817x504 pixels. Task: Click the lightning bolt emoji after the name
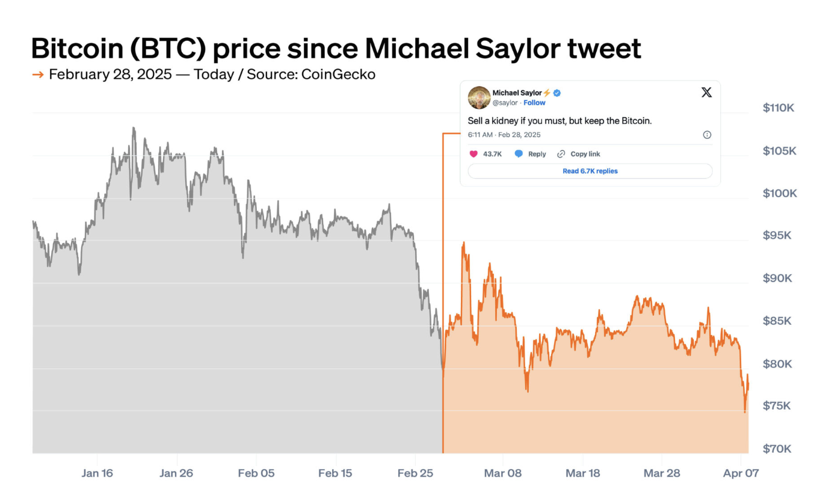547,93
